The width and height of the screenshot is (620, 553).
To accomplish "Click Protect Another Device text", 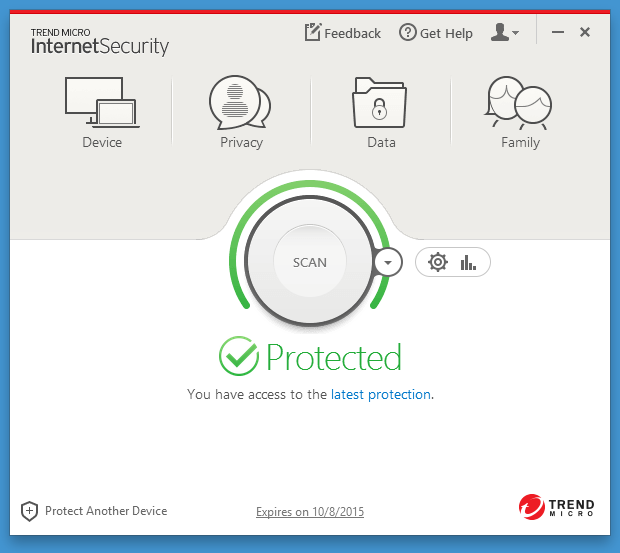I will tap(106, 511).
